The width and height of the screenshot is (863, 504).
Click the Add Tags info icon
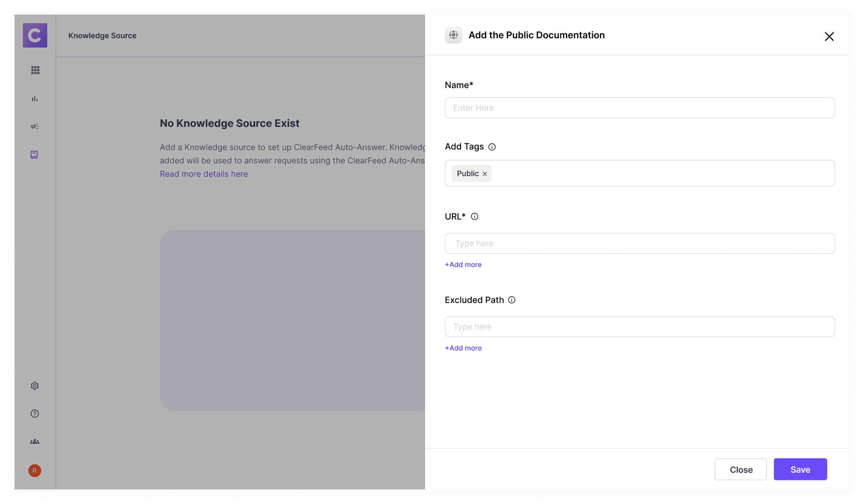(492, 147)
